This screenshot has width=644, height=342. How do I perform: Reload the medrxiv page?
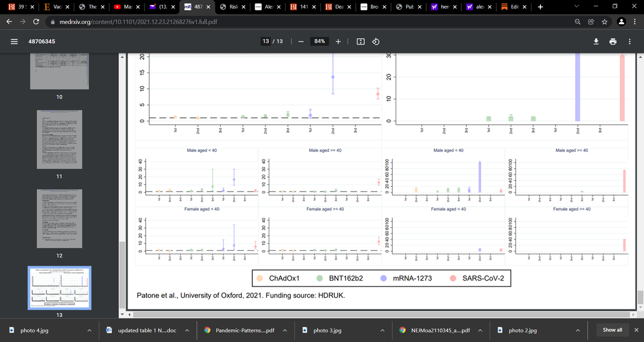36,22
